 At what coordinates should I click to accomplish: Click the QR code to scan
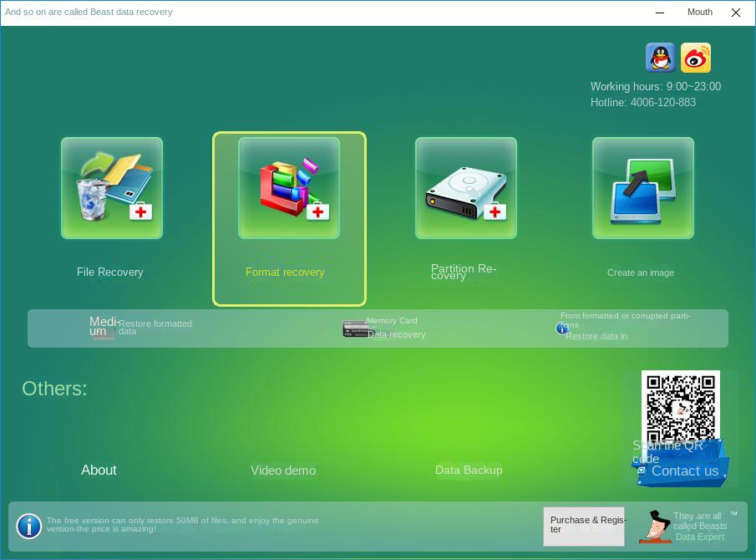[x=680, y=407]
